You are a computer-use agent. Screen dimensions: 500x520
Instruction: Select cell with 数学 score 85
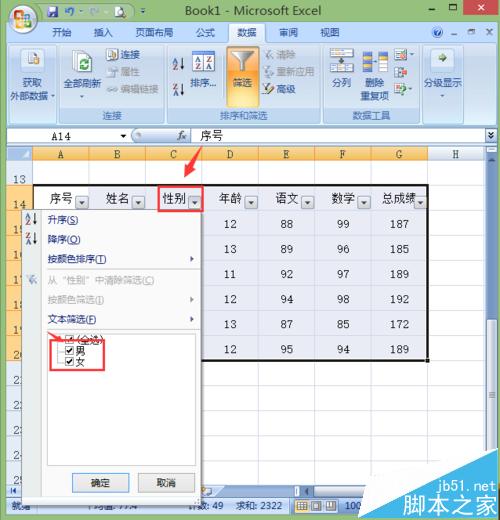pyautogui.click(x=343, y=324)
